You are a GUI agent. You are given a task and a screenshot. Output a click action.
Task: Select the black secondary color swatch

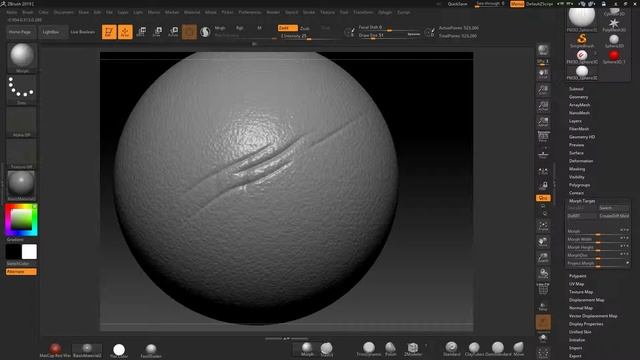(x=13, y=252)
